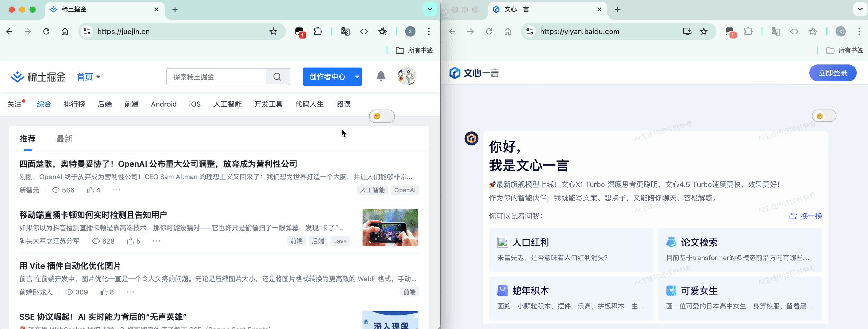This screenshot has width=868, height=329.
Task: Open the Juejin notifications bell
Action: [381, 76]
